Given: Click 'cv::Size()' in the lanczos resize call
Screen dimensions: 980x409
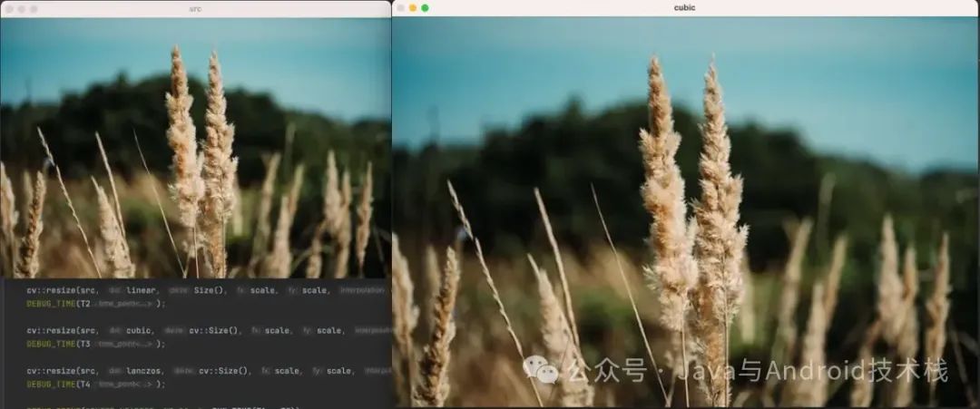Looking at the screenshot, I should (x=224, y=370).
